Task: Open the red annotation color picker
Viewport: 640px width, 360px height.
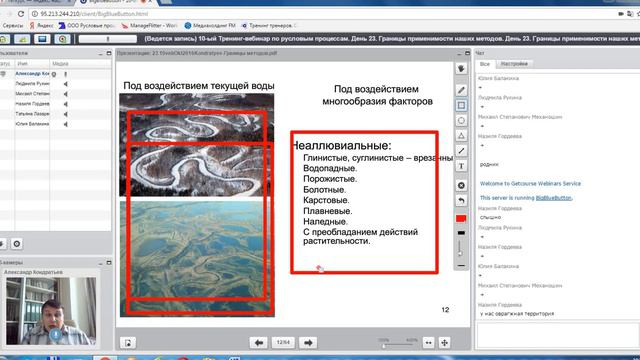Action: click(461, 219)
